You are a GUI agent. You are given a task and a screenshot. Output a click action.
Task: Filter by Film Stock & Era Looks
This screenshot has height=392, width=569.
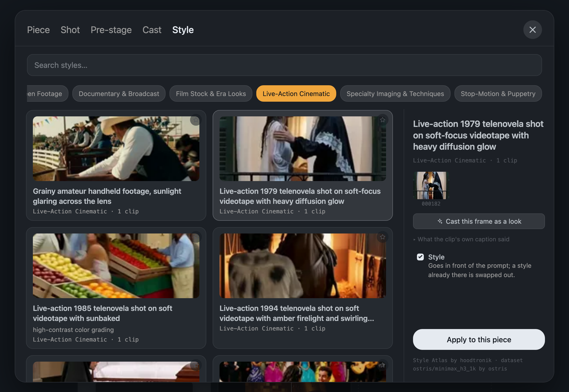[211, 94]
